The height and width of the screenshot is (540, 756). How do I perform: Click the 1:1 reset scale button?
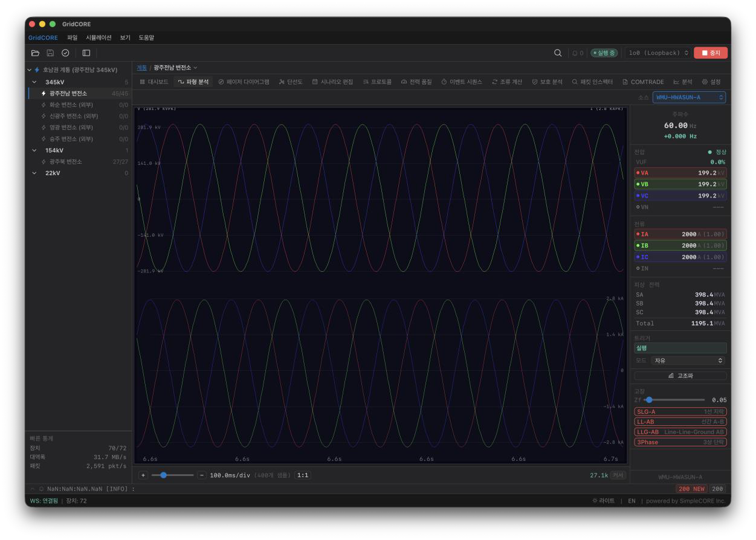303,475
